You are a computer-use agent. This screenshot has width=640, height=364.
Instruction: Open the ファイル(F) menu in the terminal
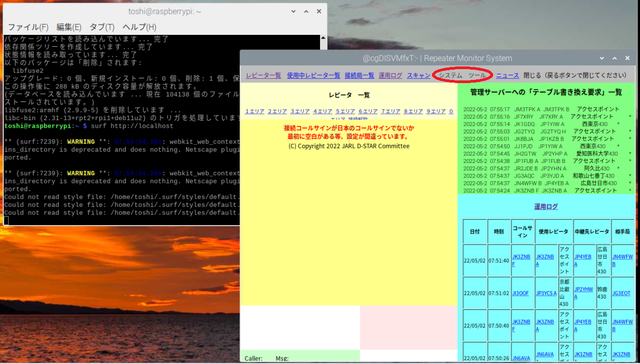point(28,27)
